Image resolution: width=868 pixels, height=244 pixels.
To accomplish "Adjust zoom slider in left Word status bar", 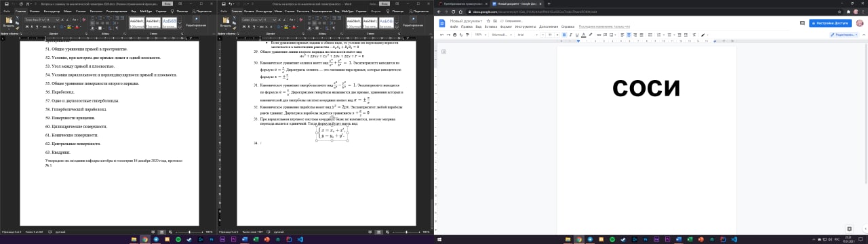I will (190, 232).
